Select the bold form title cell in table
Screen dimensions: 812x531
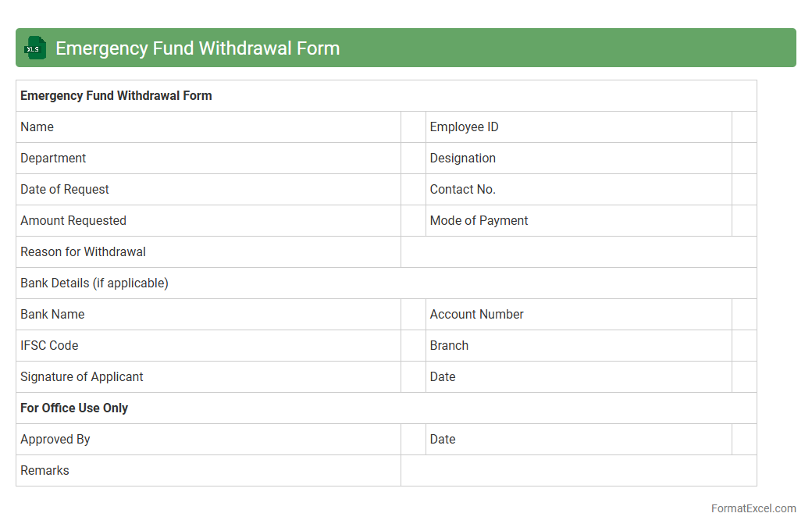[116, 96]
